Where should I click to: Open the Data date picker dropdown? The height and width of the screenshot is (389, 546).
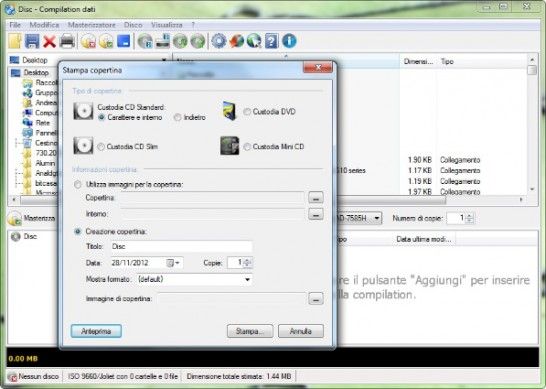[x=173, y=263]
